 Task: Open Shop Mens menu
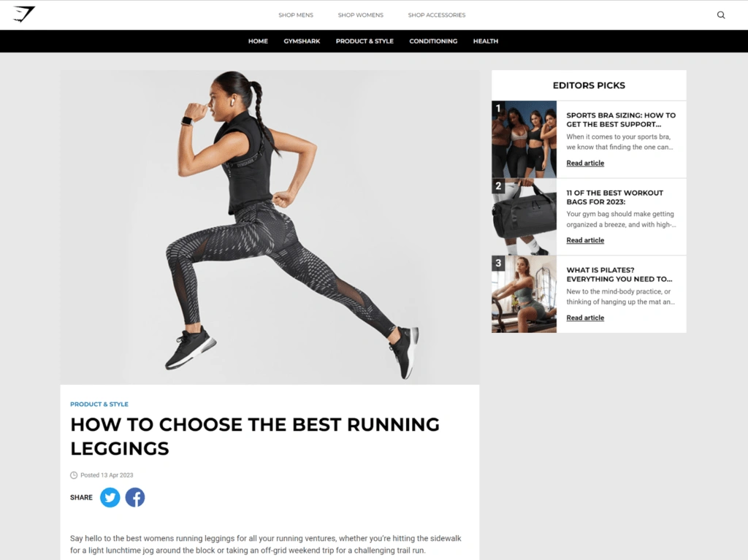tap(296, 15)
